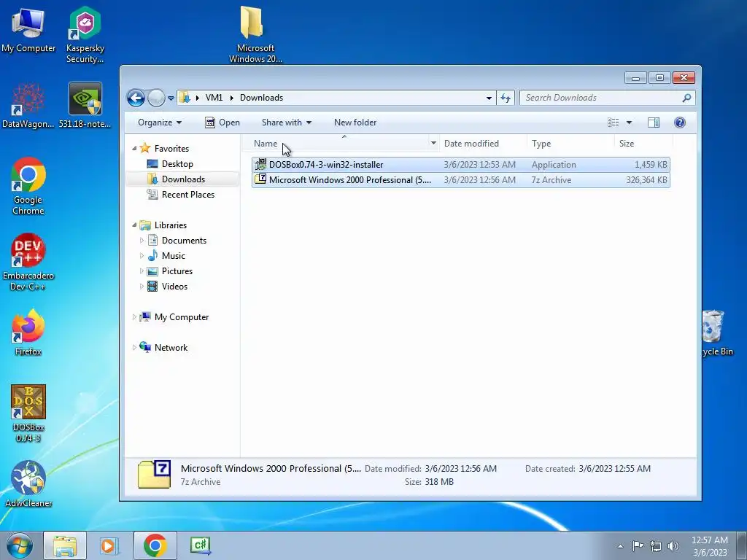
Task: Click DOSBox installer file icon
Action: click(260, 164)
